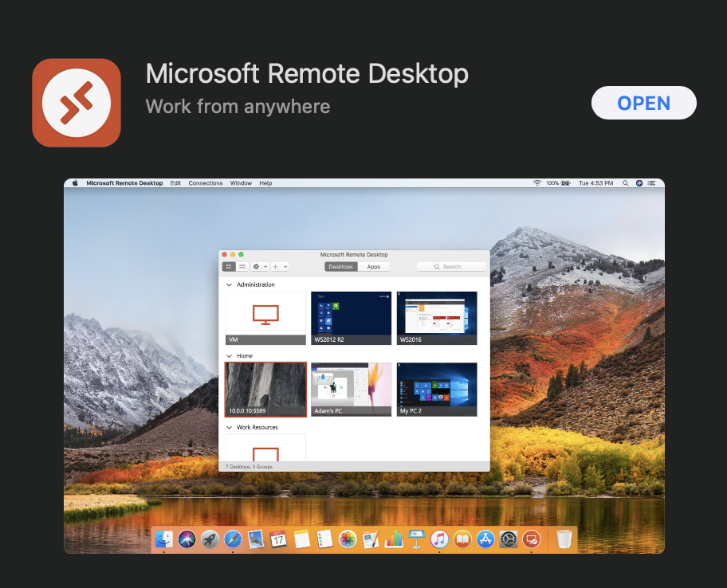Click the OPEN button for Microsoft Remote Desktop
The height and width of the screenshot is (588, 727).
coord(643,103)
